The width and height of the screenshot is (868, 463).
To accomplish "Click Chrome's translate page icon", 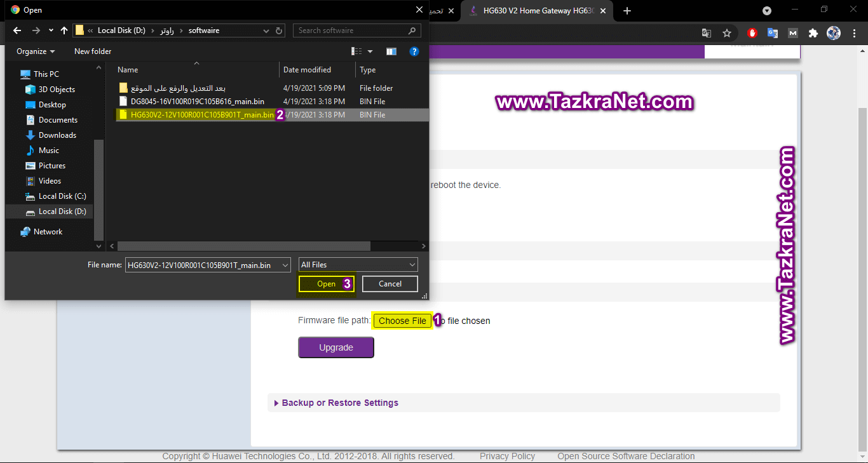I will tap(707, 33).
